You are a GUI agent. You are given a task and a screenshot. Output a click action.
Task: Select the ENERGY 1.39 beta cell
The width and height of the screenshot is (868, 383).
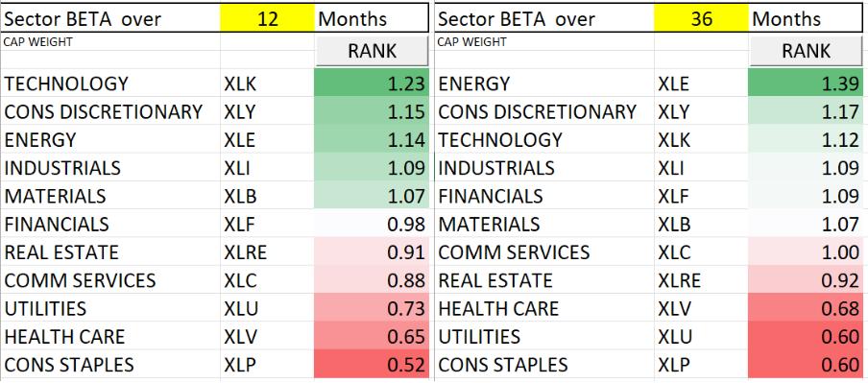pos(805,84)
